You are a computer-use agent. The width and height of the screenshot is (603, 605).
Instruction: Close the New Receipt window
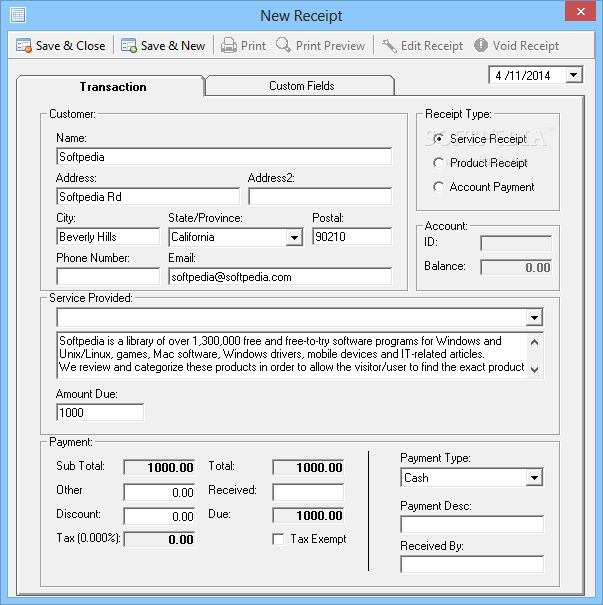(x=581, y=11)
